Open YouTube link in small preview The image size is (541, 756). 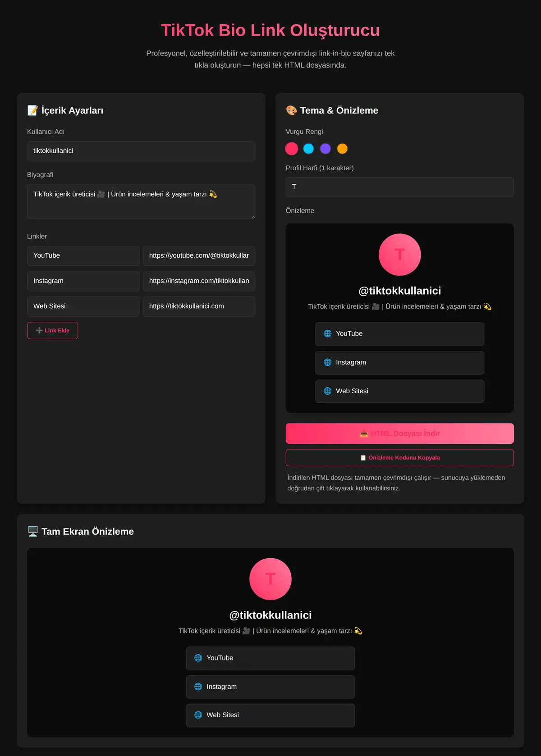tap(400, 334)
